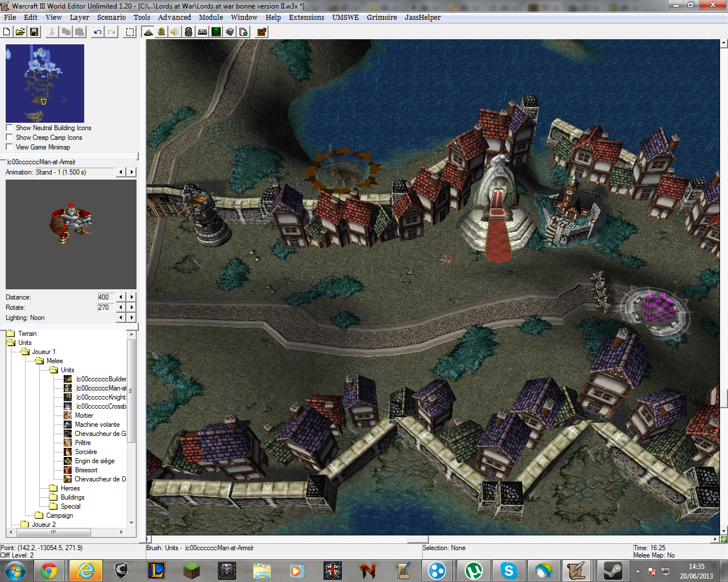The height and width of the screenshot is (582, 728).
Task: Open Steam taskbar icon
Action: 613,571
